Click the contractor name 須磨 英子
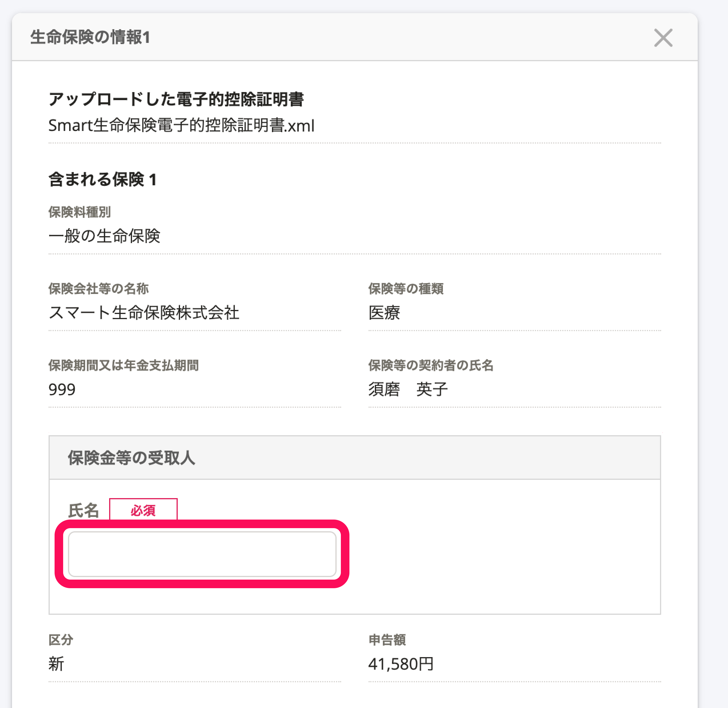728x708 pixels. [x=408, y=389]
